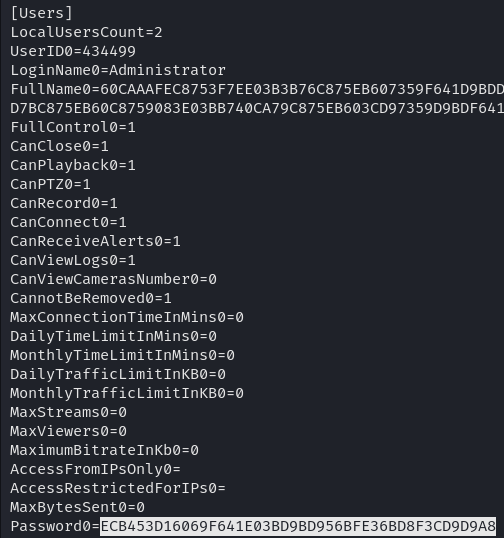Click the LocalUsersCount=2 line
The width and height of the screenshot is (504, 538).
(x=86, y=32)
